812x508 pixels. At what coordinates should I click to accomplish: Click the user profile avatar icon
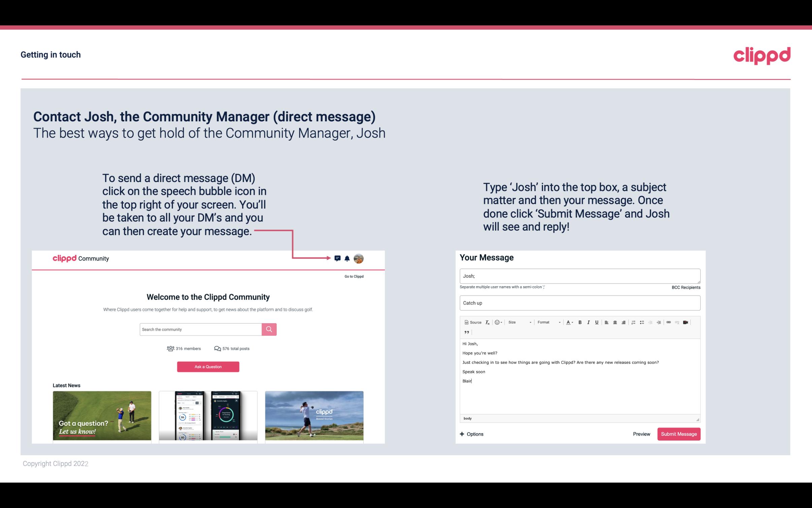359,259
